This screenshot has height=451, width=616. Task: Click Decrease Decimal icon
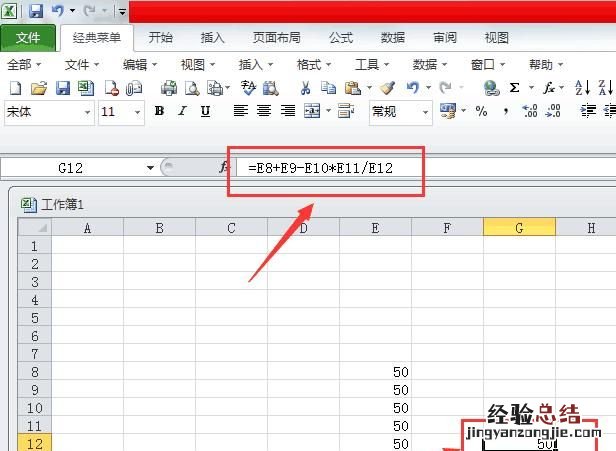(553, 112)
